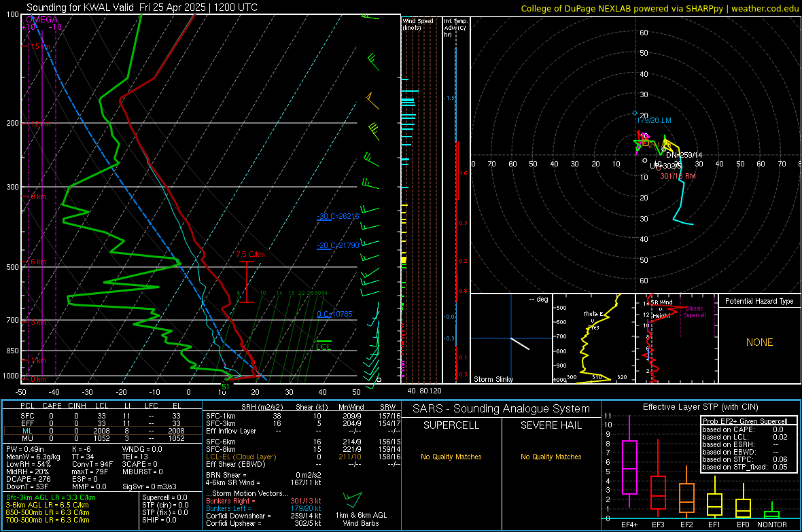Click the 6 km height marker
Image resolution: width=802 pixels, height=532 pixels.
pyautogui.click(x=38, y=262)
